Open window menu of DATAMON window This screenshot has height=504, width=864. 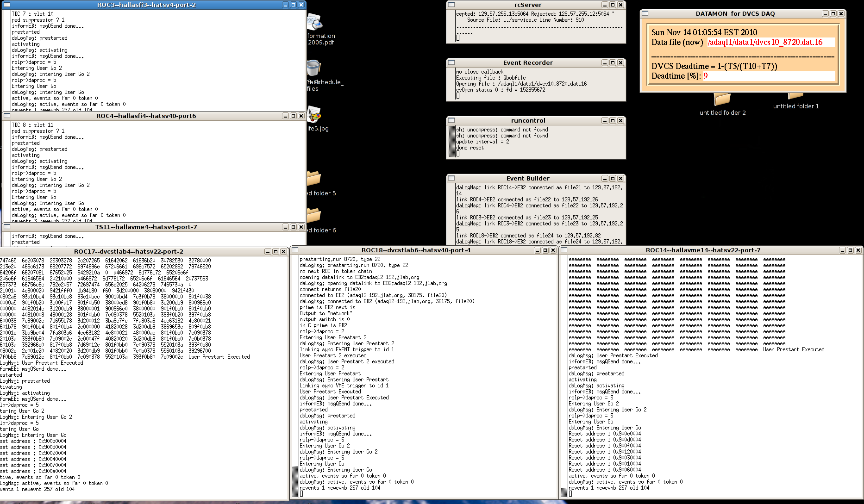(645, 13)
